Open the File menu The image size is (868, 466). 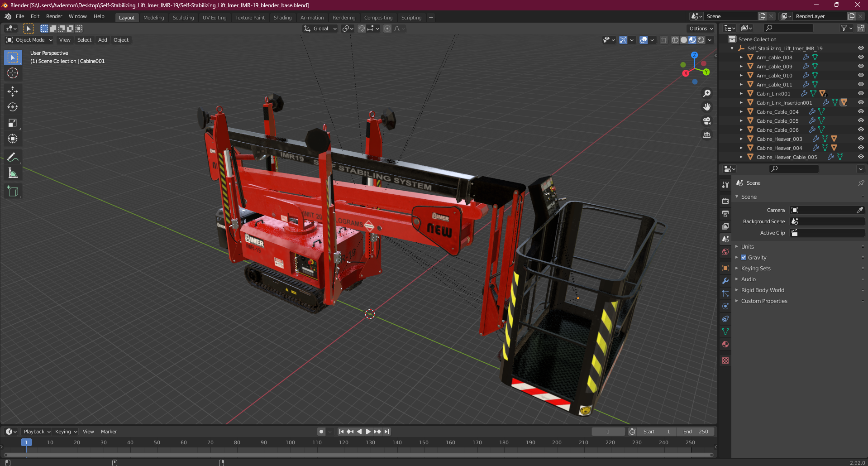(x=20, y=16)
